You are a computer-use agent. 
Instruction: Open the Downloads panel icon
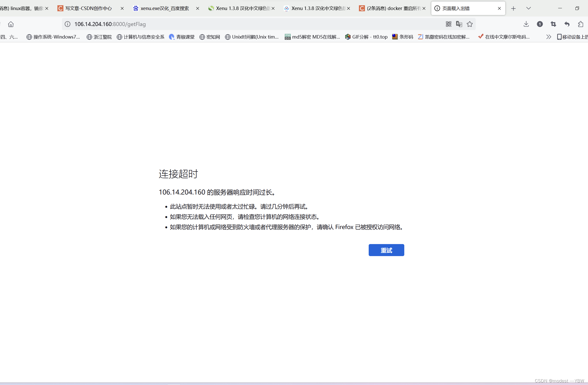pos(526,24)
